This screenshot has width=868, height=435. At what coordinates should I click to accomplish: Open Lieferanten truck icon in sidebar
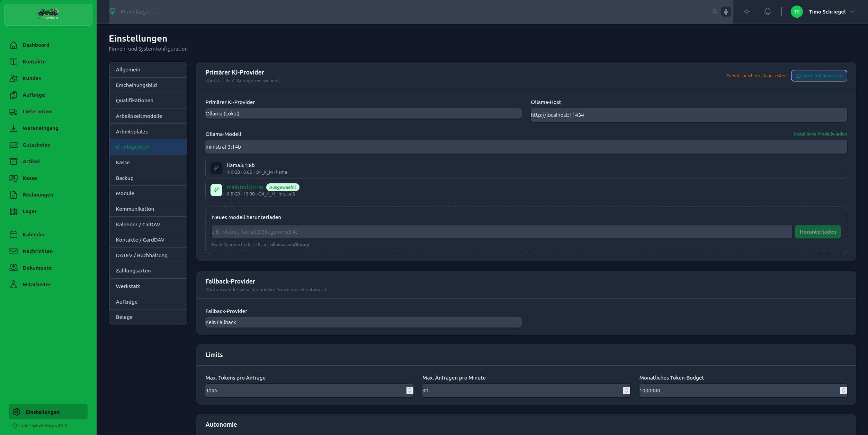coord(14,112)
